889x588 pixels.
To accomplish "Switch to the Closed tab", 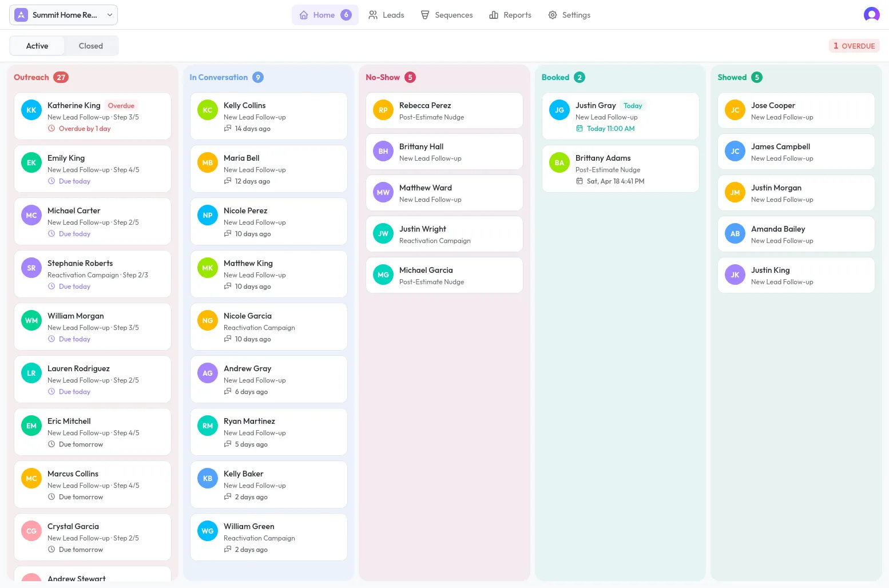I will [x=90, y=45].
